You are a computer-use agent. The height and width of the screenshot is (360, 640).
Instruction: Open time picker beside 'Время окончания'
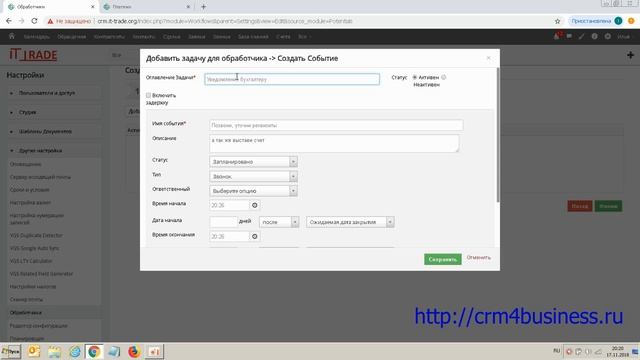255,236
